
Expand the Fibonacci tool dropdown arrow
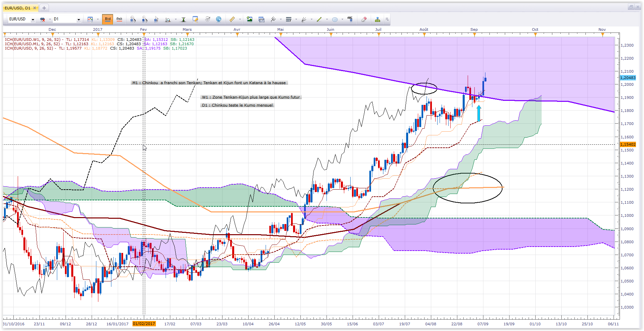pos(296,19)
